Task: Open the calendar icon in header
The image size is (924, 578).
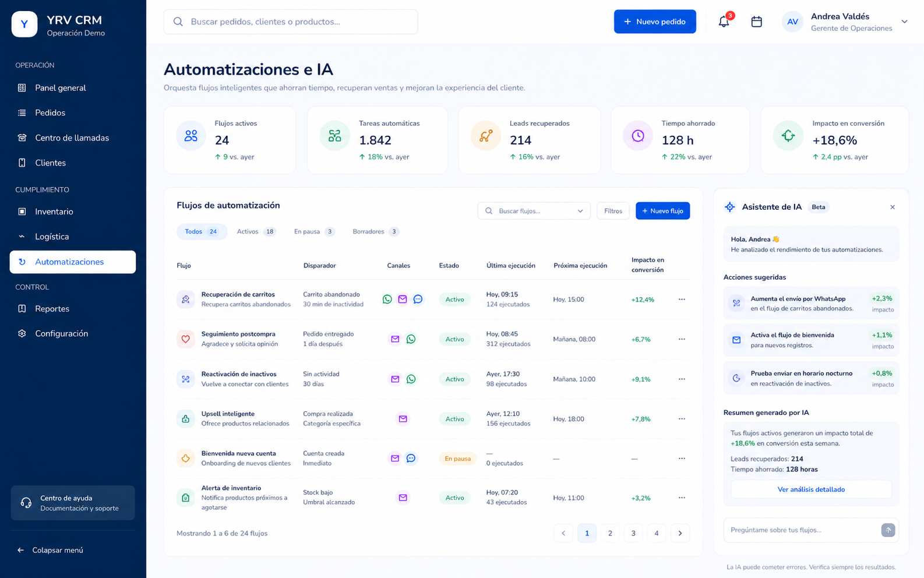Action: (x=756, y=22)
